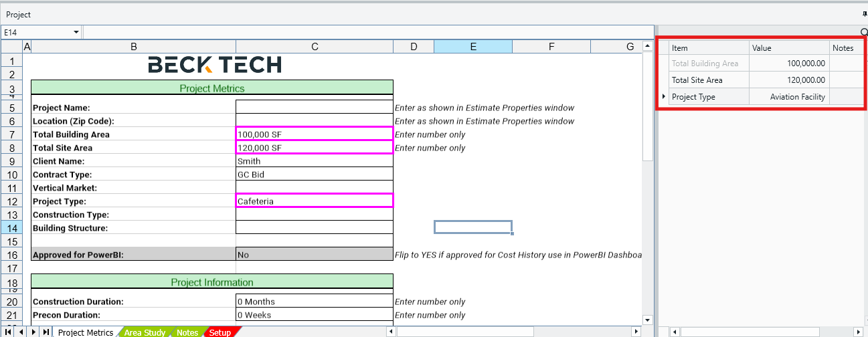The height and width of the screenshot is (337, 868).
Task: Expand the Project Type row indicator arrow
Action: [x=664, y=97]
